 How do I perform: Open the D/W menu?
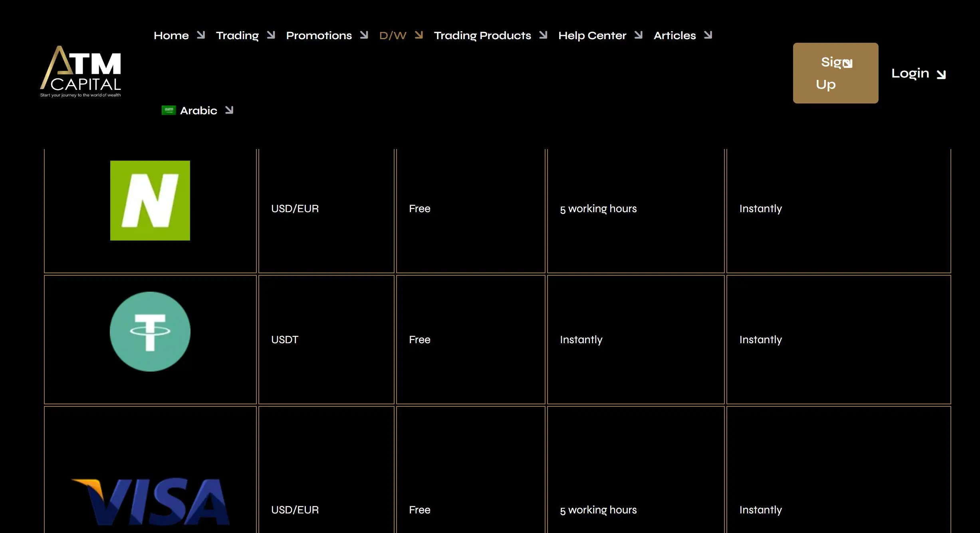[x=393, y=36]
